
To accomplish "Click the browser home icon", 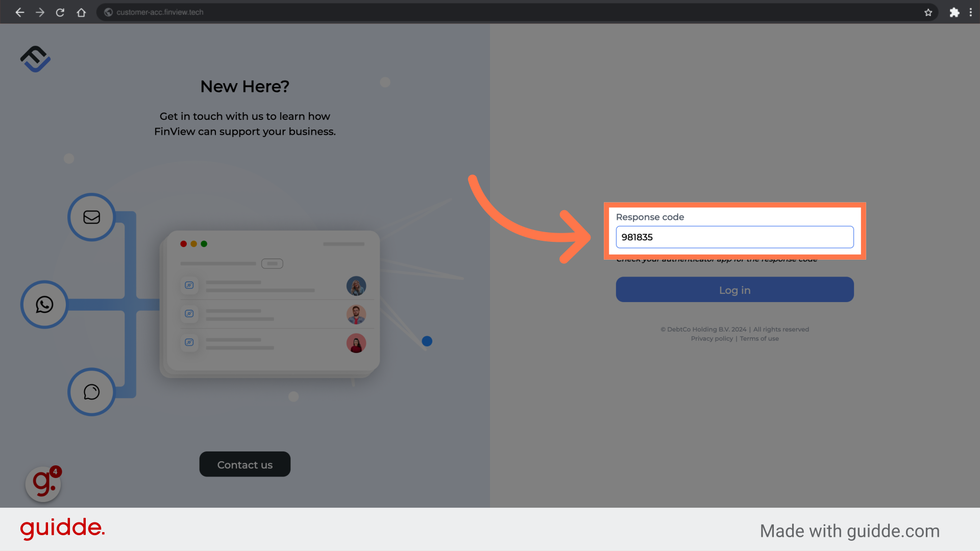I will (82, 12).
